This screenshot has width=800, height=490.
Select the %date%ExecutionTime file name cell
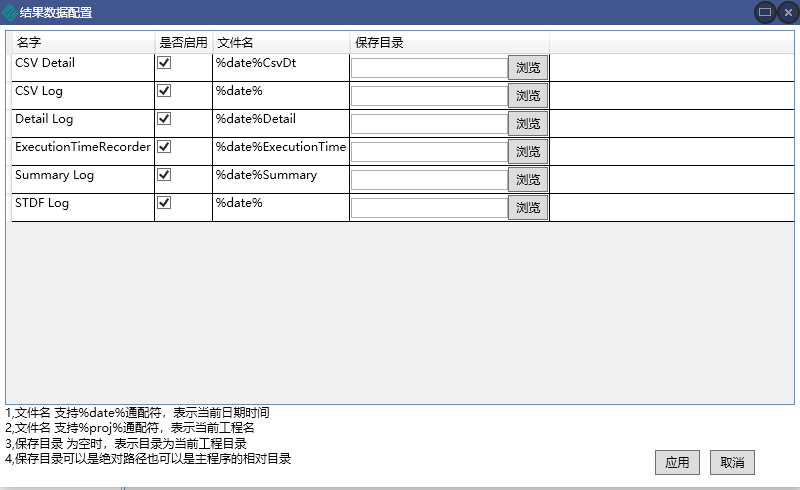pos(281,152)
